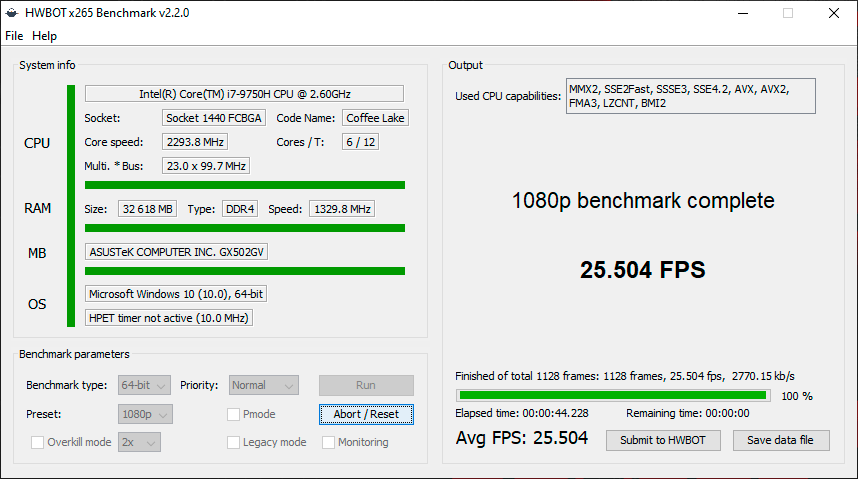Click the 23.0 x 99.7 MHz multiplier field

pyautogui.click(x=206, y=166)
